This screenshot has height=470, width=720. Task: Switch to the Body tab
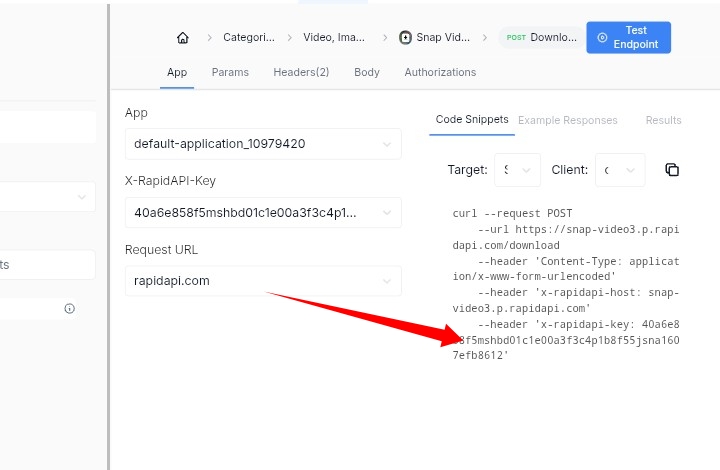point(367,72)
